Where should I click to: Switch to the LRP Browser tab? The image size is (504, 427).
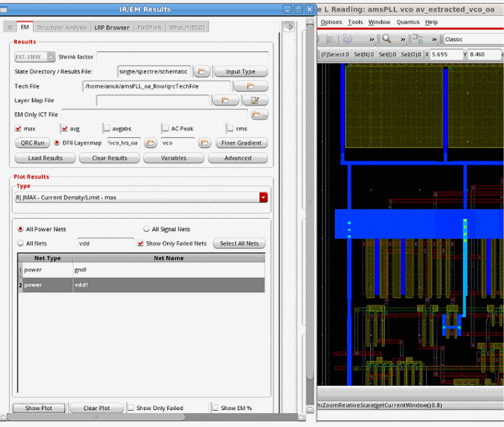point(112,27)
